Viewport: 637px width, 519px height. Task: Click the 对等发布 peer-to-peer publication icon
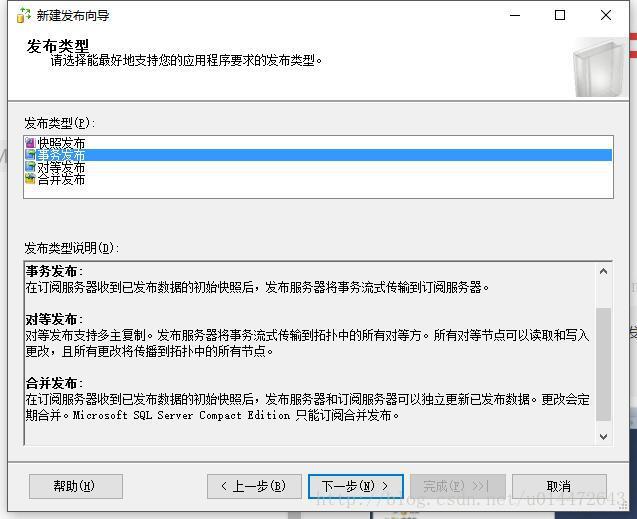(30, 167)
